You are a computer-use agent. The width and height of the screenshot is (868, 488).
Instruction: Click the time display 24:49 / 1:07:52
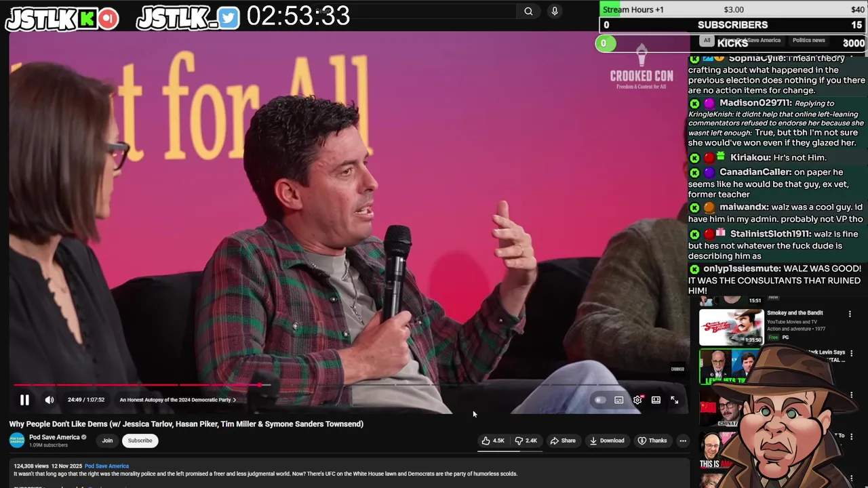(86, 400)
